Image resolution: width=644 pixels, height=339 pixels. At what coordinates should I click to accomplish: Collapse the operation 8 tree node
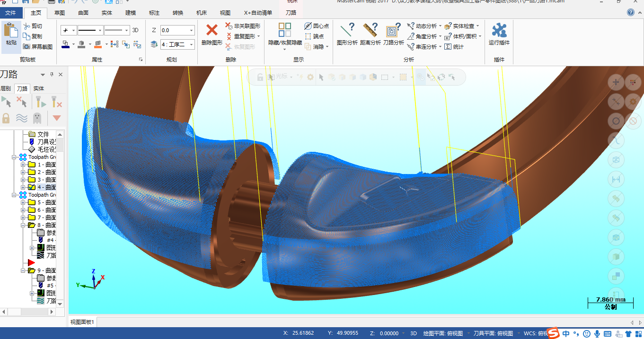(23, 225)
